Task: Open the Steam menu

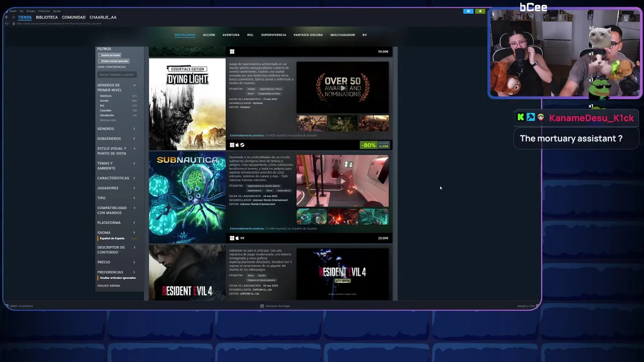Action: (13, 11)
